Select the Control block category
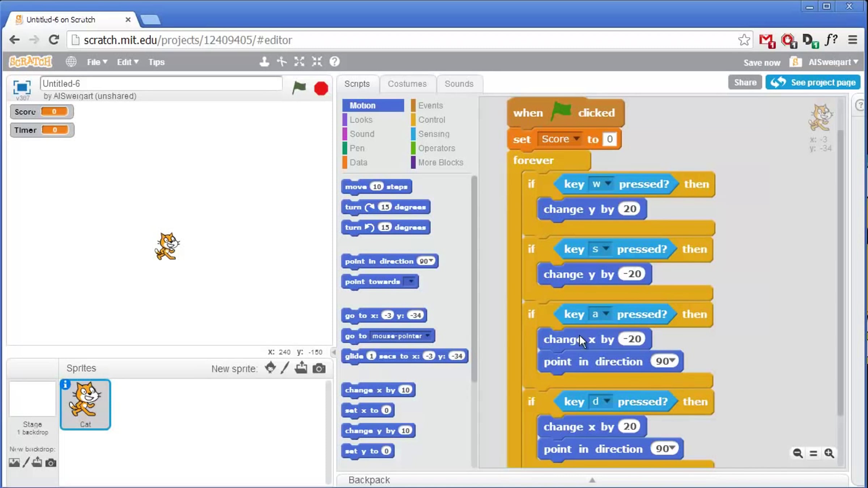 point(442,120)
